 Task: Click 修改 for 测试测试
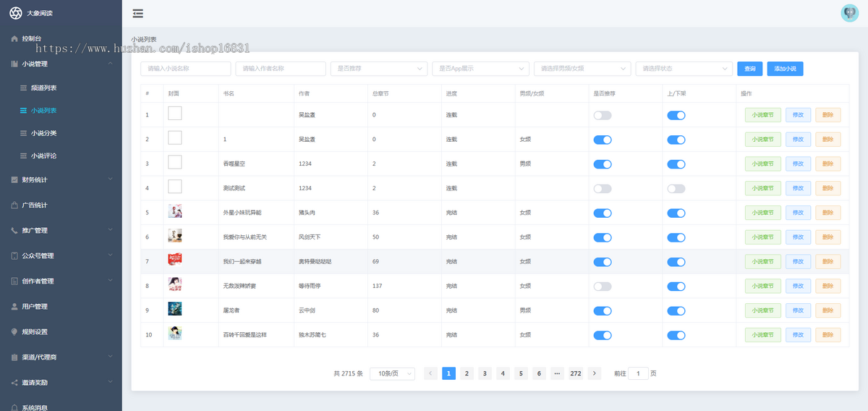798,188
